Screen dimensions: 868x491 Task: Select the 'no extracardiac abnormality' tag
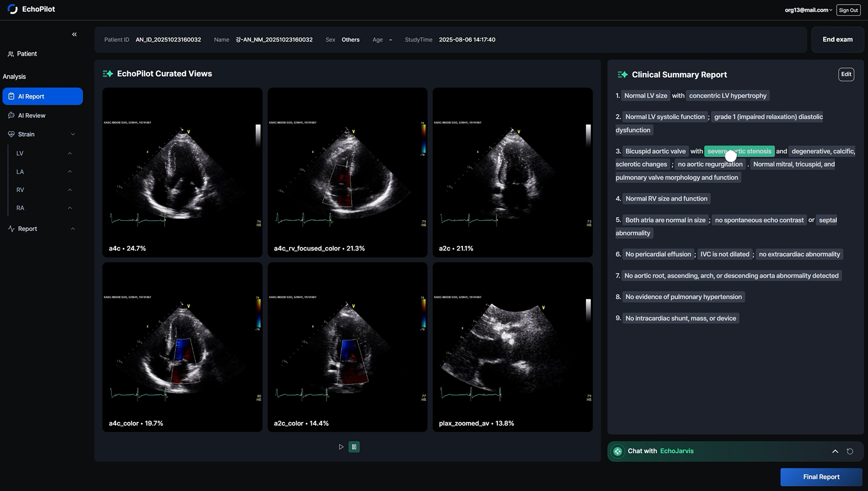pyautogui.click(x=799, y=254)
